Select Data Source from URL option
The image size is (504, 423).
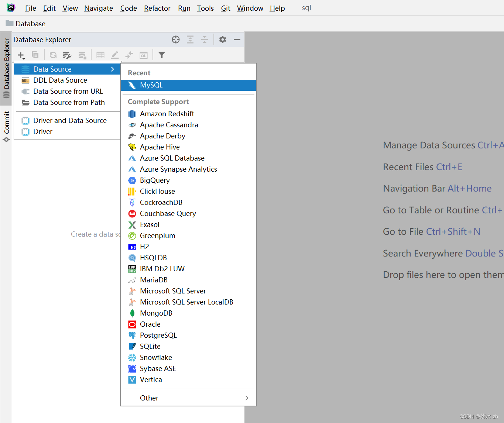[x=68, y=91]
